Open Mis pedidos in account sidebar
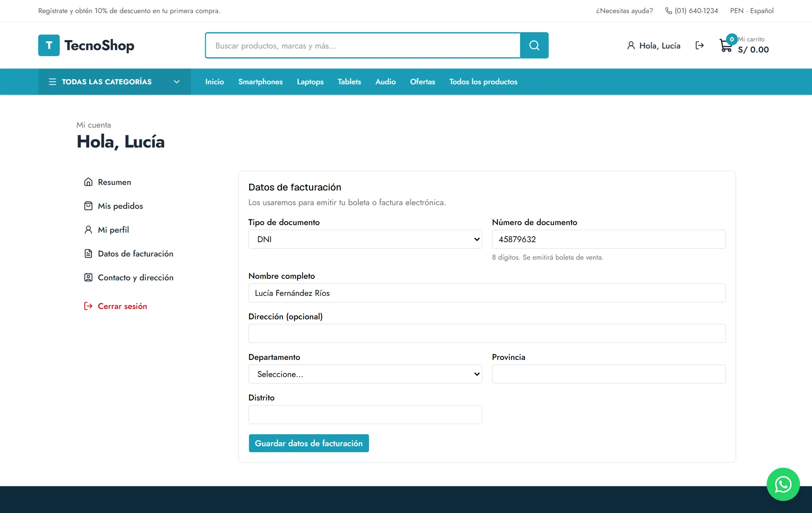 [x=120, y=206]
